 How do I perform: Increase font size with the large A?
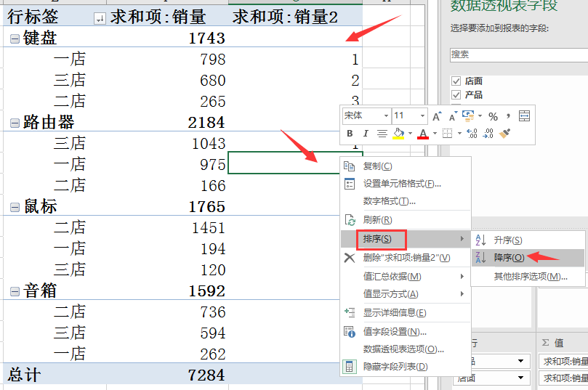(437, 116)
